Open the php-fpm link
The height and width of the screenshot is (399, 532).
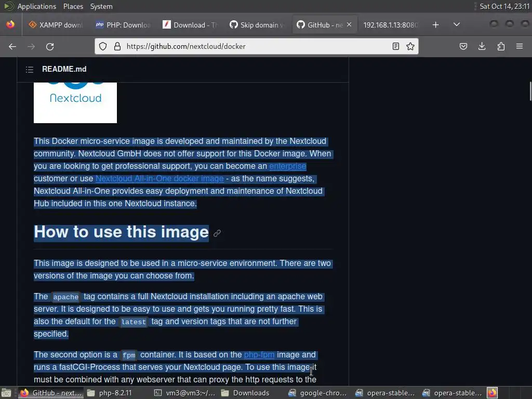tap(259, 355)
